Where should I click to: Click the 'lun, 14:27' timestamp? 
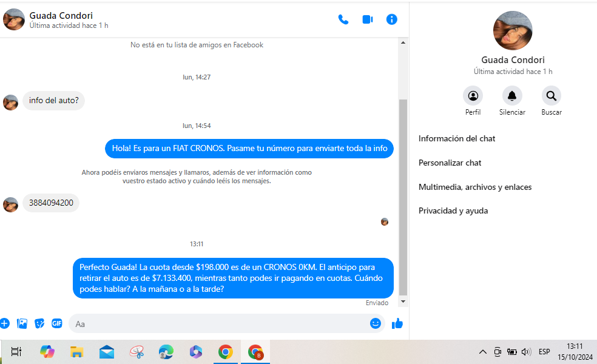coord(197,77)
